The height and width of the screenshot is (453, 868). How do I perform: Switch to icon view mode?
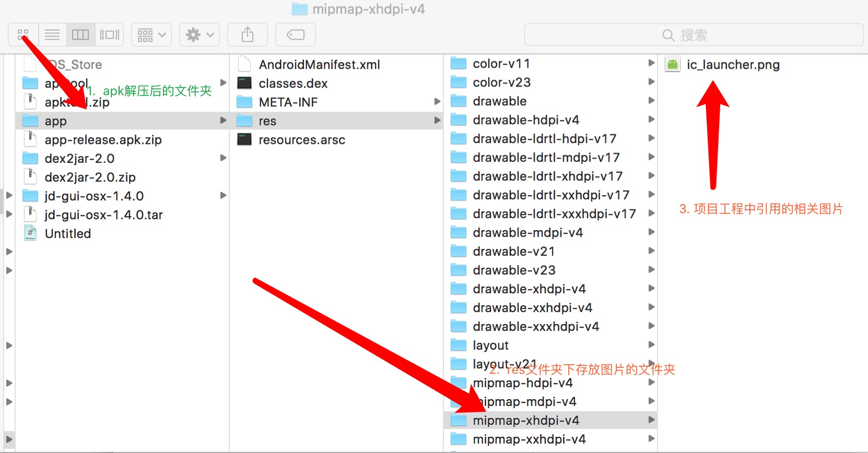[x=23, y=34]
